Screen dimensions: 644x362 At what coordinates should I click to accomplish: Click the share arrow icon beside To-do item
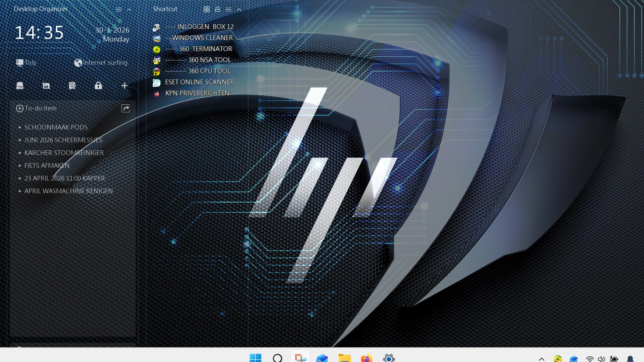coord(126,108)
